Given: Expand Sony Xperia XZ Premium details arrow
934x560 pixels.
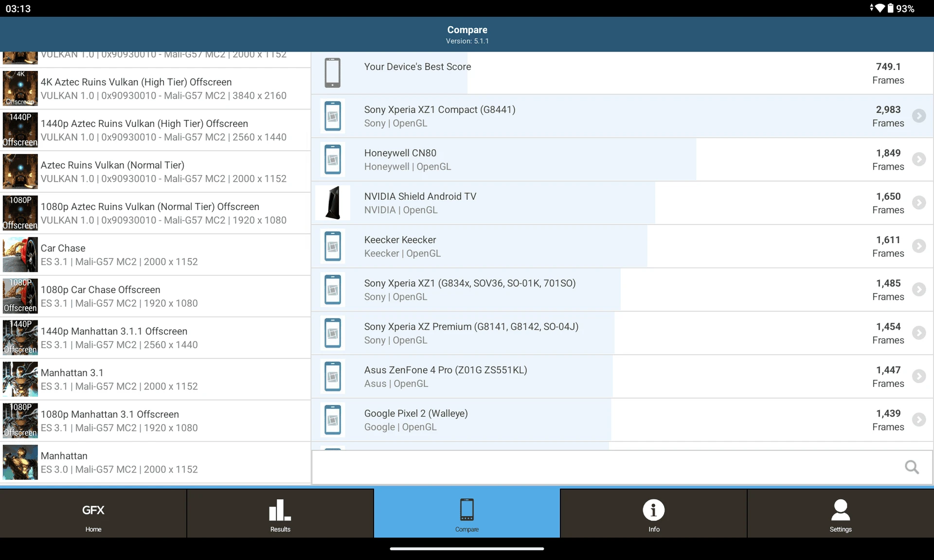Looking at the screenshot, I should click(x=918, y=332).
